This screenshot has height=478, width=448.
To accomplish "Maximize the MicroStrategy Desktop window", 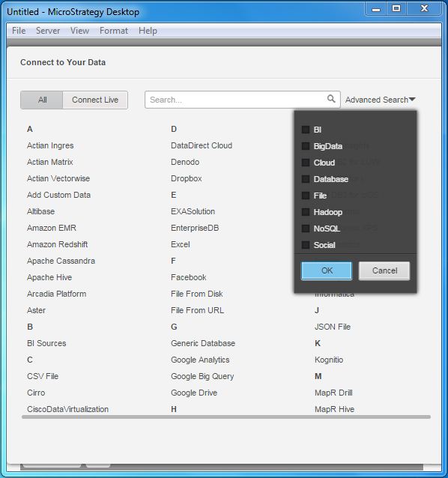I will pyautogui.click(x=396, y=9).
